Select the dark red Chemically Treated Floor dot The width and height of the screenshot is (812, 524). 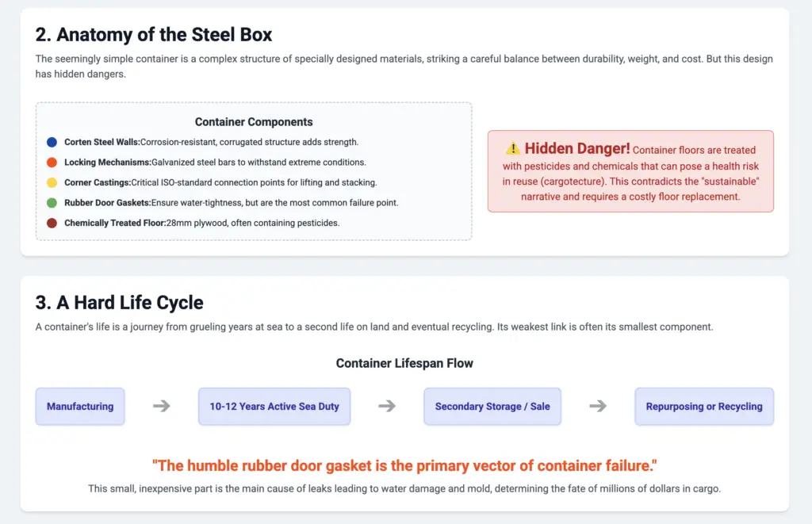[x=52, y=223]
